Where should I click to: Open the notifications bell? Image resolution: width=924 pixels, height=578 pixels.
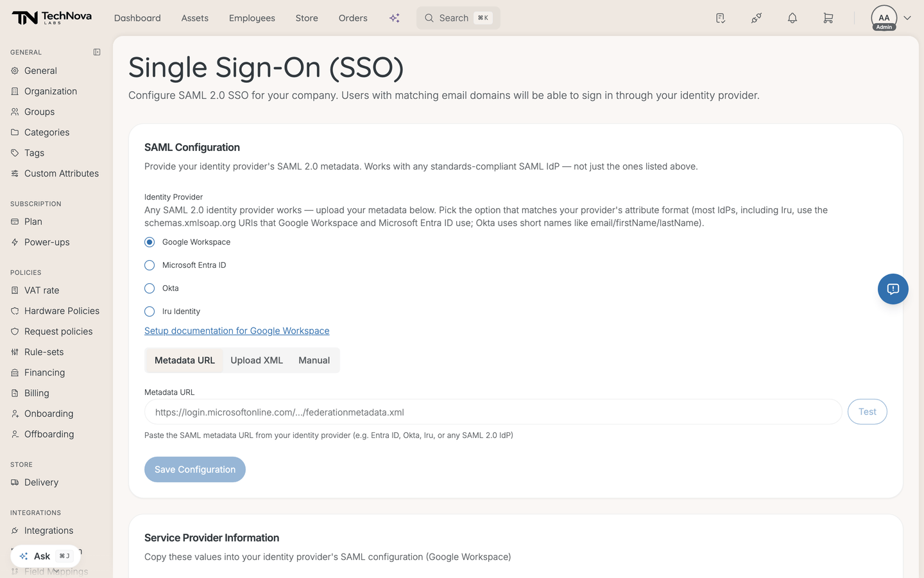(792, 18)
